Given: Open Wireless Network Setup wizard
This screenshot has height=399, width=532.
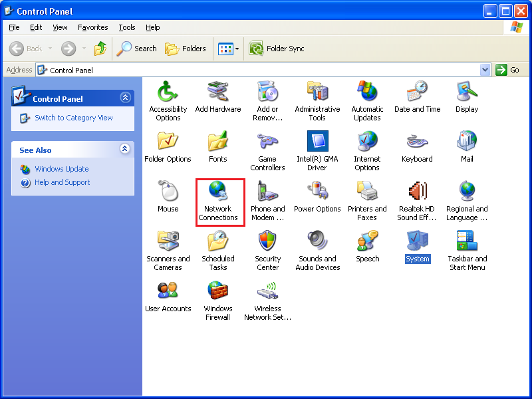Looking at the screenshot, I should (267, 301).
